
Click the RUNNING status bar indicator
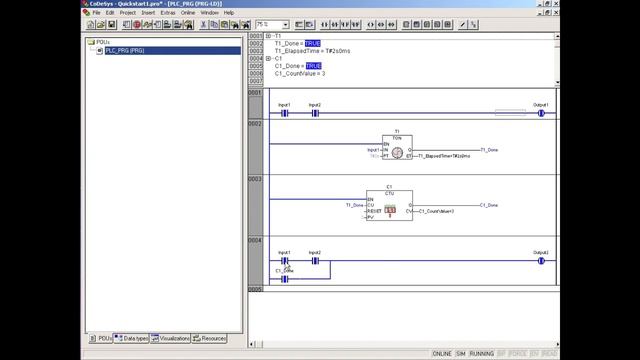tap(482, 353)
